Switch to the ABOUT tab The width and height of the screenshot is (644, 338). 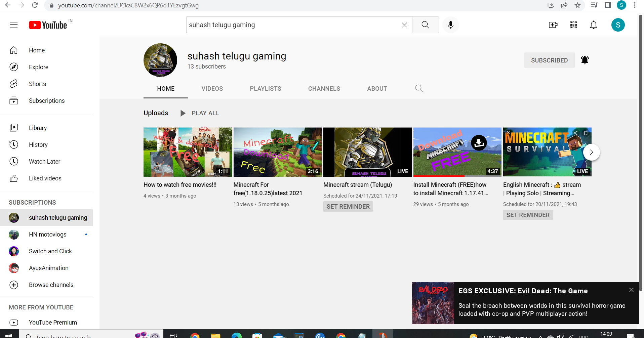pyautogui.click(x=377, y=89)
